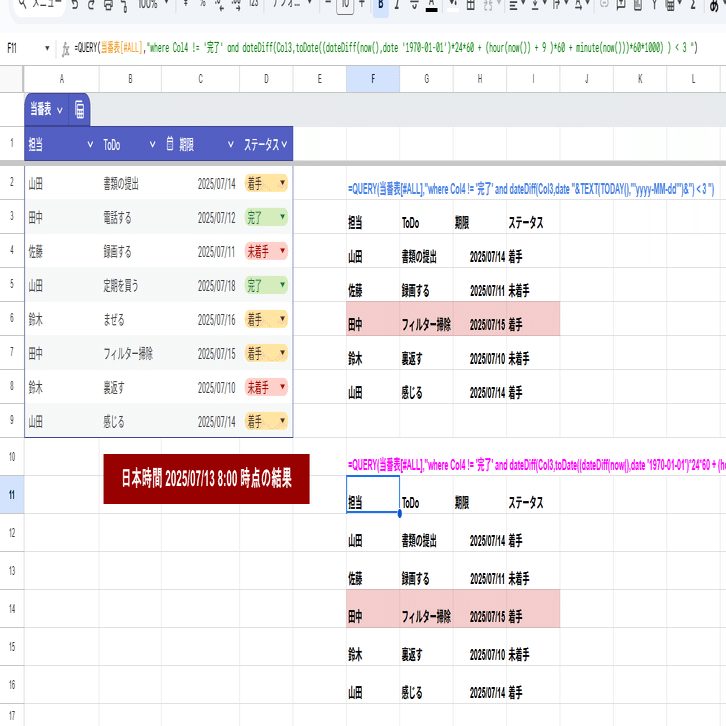Select cell 電話する in the table
The width and height of the screenshot is (726, 726).
130,218
